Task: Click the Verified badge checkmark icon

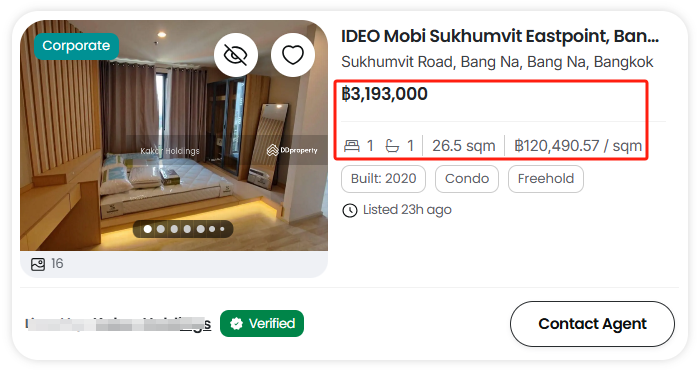Action: click(x=236, y=323)
